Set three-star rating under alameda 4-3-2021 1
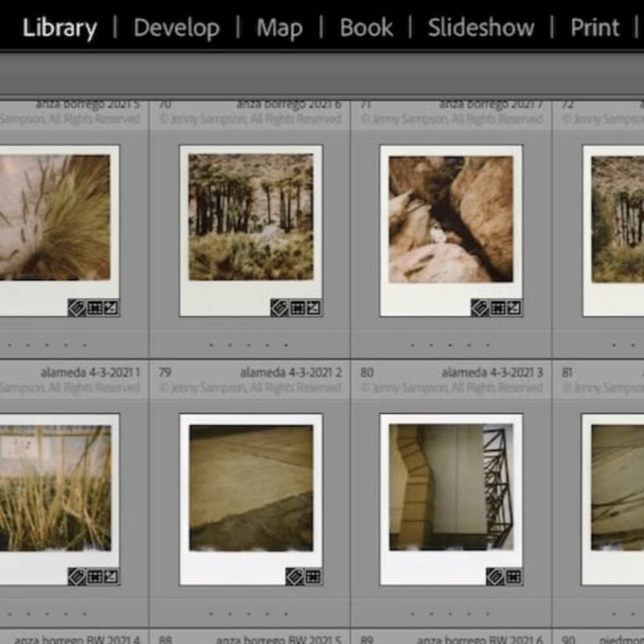Viewport: 644px width, 644px height. (x=47, y=614)
